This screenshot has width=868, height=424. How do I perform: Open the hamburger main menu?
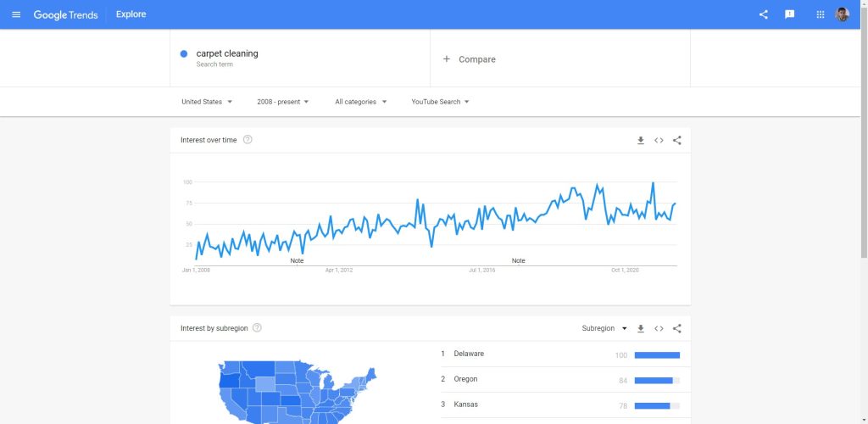coord(16,14)
